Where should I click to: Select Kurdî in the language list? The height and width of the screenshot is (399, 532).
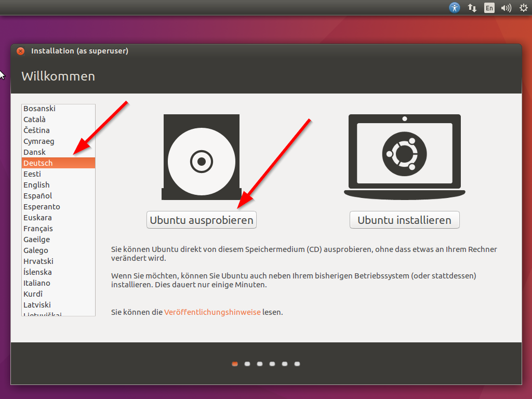(58, 294)
